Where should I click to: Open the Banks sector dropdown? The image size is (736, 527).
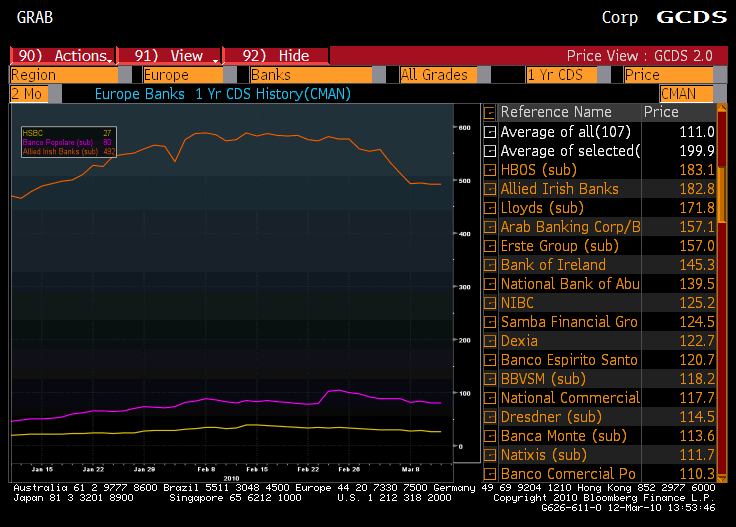click(310, 75)
